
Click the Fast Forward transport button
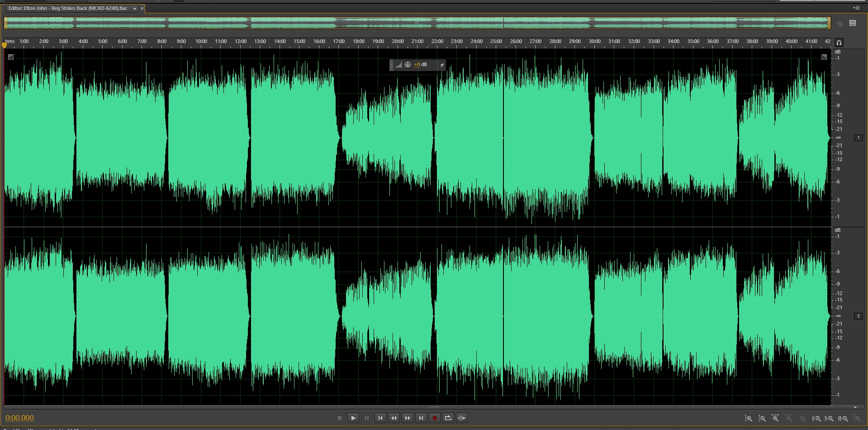tap(407, 418)
